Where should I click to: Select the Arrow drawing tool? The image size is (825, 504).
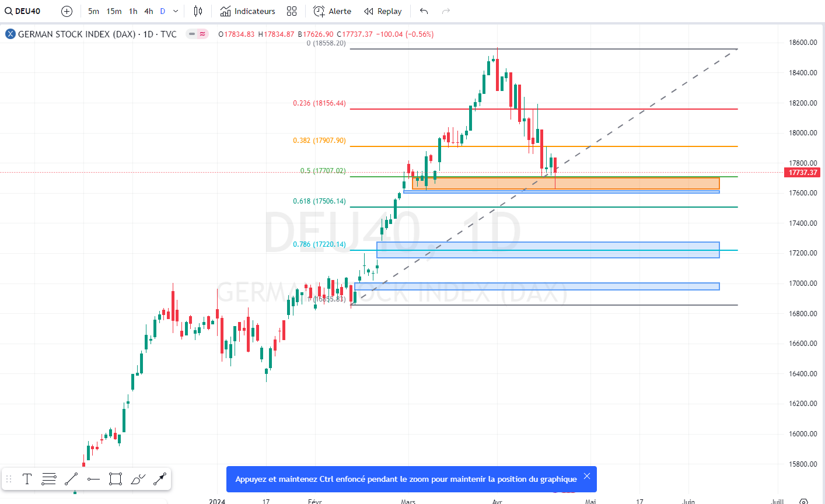(160, 480)
